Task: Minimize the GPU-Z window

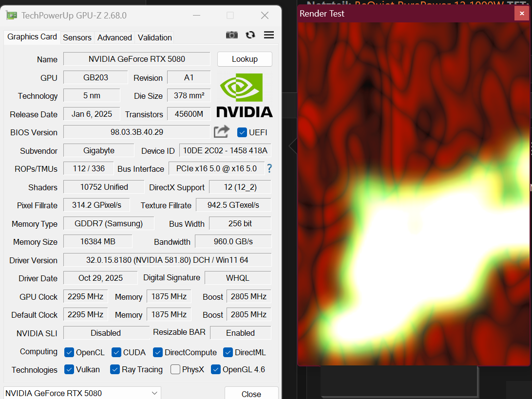Action: point(196,15)
